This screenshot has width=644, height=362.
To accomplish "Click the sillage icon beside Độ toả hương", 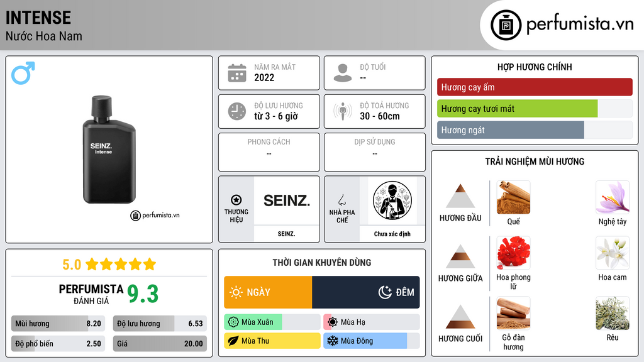I will 343,111.
